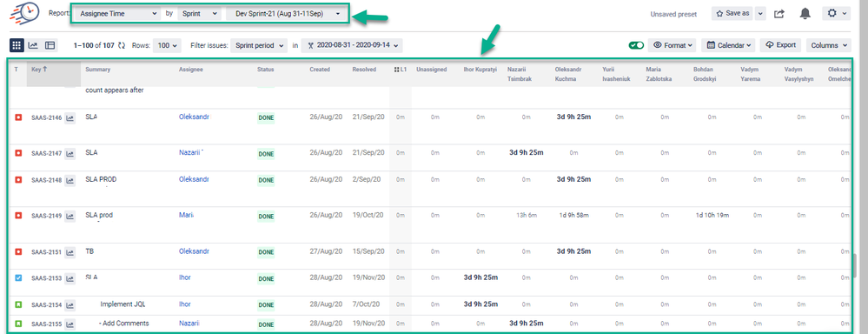This screenshot has height=334, width=868.
Task: Open chart for SAAS-2155
Action: (70, 324)
